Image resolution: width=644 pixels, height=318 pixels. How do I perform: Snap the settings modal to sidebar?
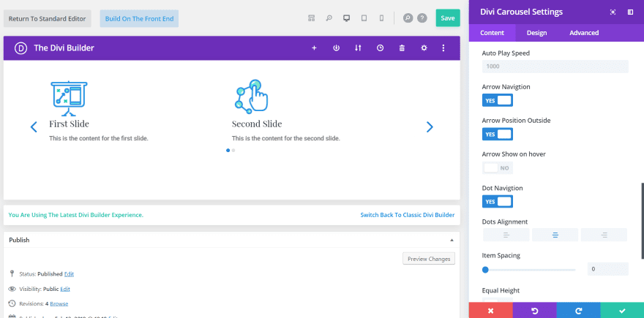click(630, 12)
